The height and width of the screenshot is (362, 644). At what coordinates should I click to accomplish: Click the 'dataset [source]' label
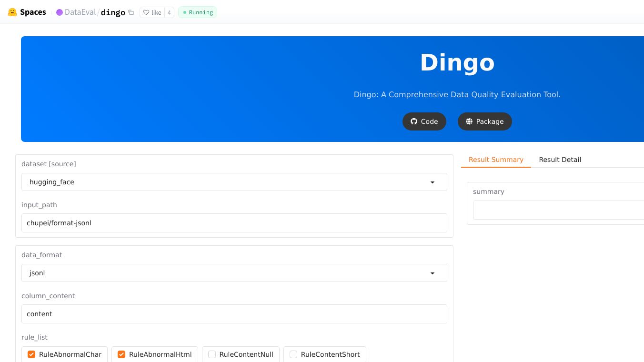pyautogui.click(x=49, y=164)
